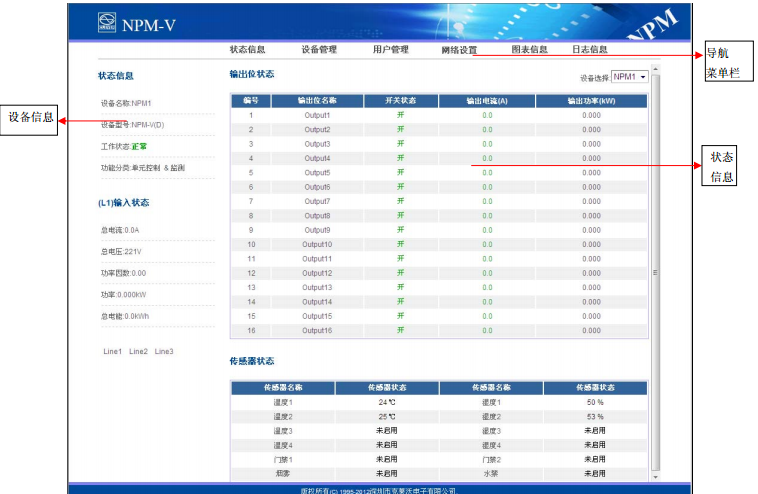Click the Output12 name cell
The height and width of the screenshot is (494, 758).
(x=317, y=273)
